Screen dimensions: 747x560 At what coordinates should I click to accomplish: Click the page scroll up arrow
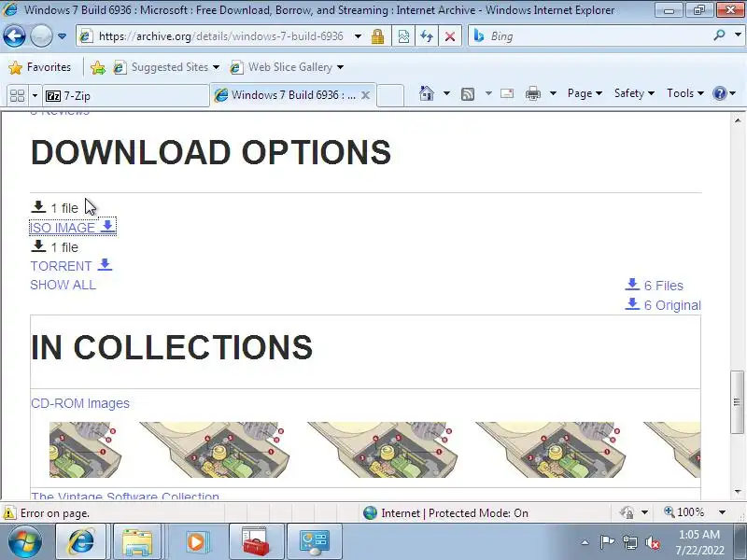click(738, 120)
